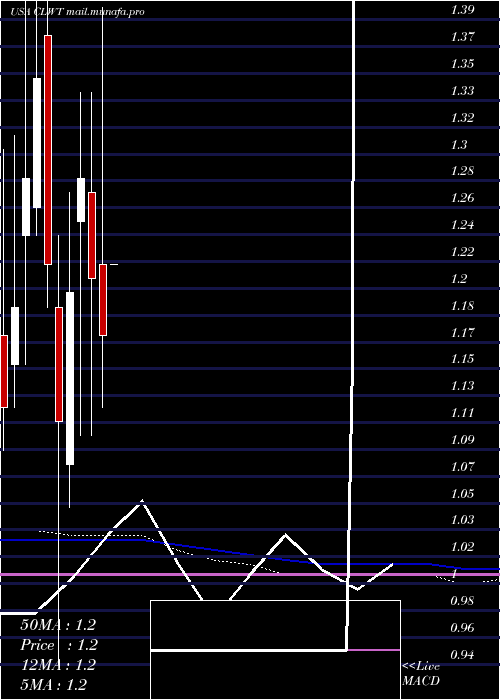Click the '50MA : 1.2' legend label
The width and height of the screenshot is (500, 700).
click(58, 625)
